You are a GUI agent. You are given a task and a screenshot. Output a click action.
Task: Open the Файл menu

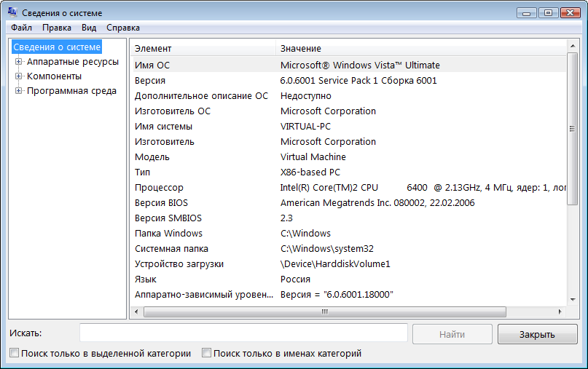point(21,28)
